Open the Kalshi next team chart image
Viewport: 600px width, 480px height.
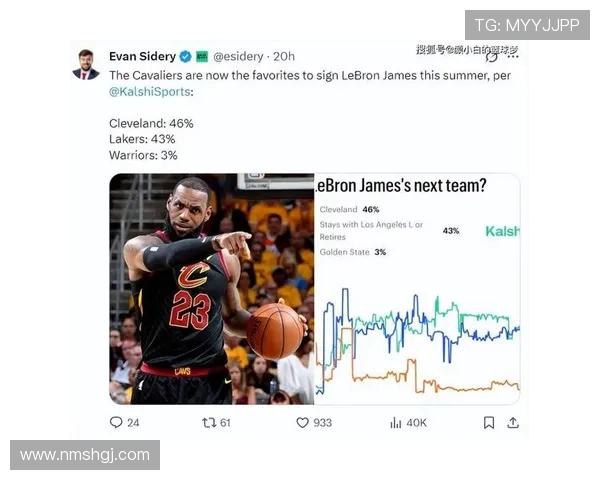coord(417,289)
